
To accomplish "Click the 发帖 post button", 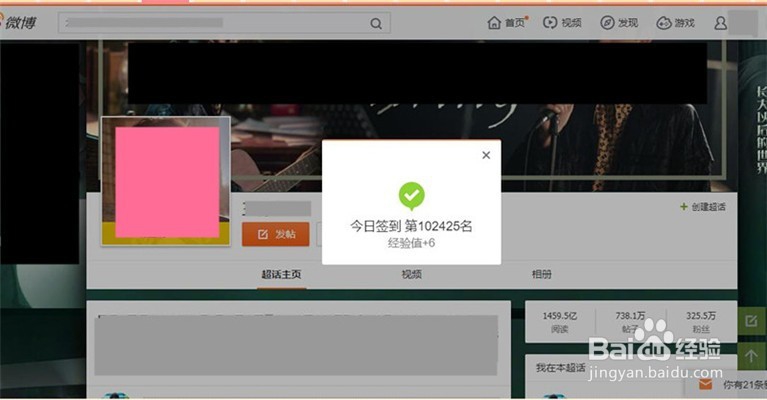I will coord(275,234).
